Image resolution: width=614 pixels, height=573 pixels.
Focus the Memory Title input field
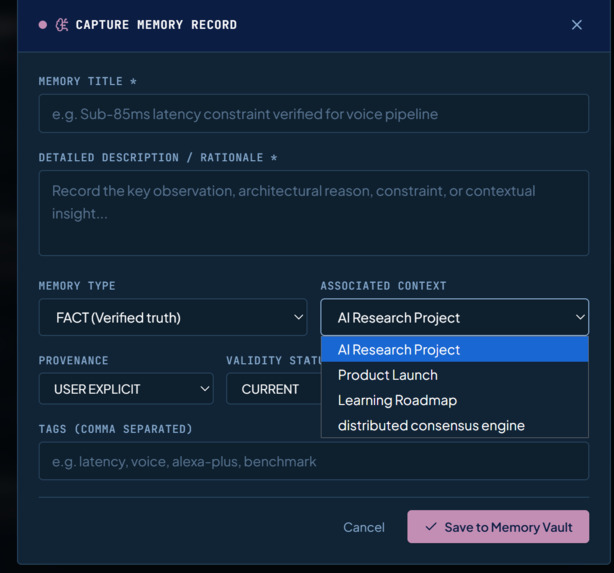tap(314, 114)
